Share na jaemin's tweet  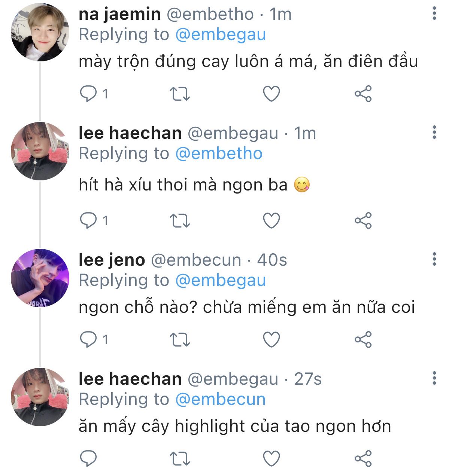click(x=363, y=94)
